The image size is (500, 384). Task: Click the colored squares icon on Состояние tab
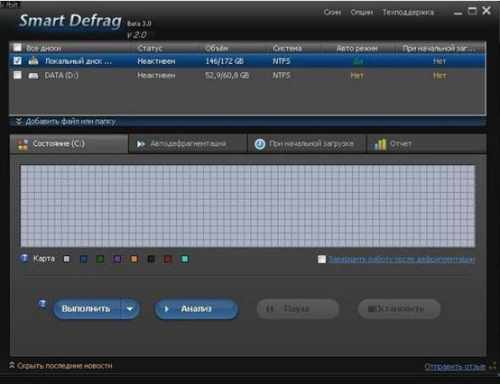23,144
